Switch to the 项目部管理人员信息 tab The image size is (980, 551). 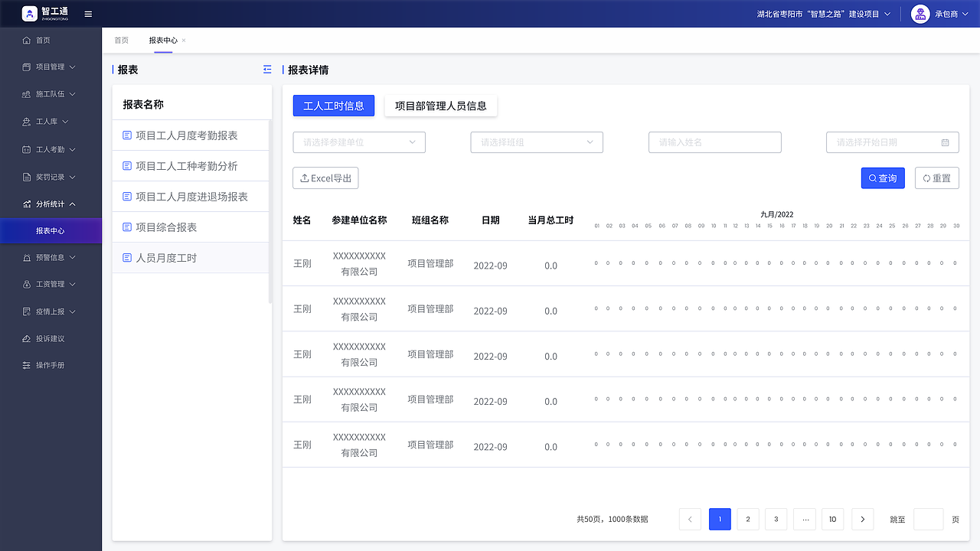(440, 106)
